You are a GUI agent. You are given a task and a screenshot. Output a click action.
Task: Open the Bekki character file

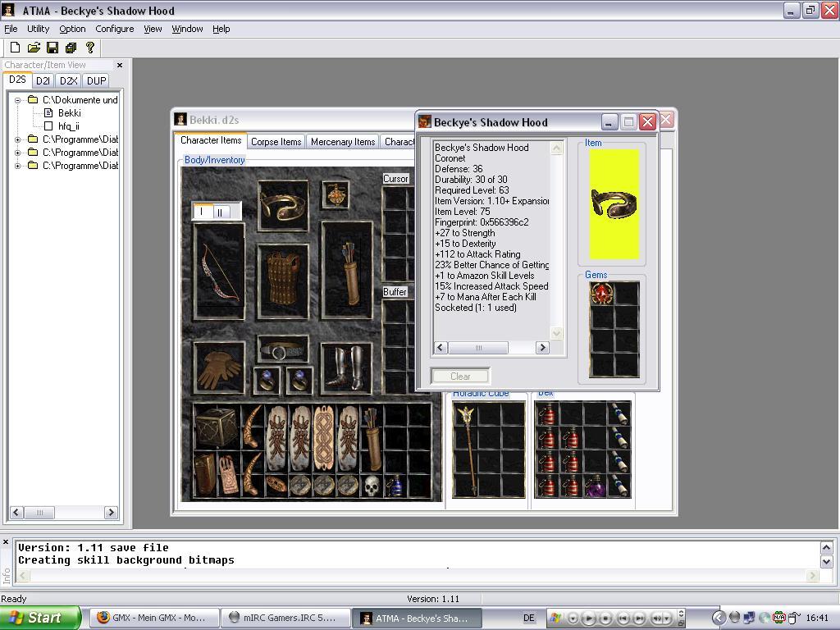(69, 113)
